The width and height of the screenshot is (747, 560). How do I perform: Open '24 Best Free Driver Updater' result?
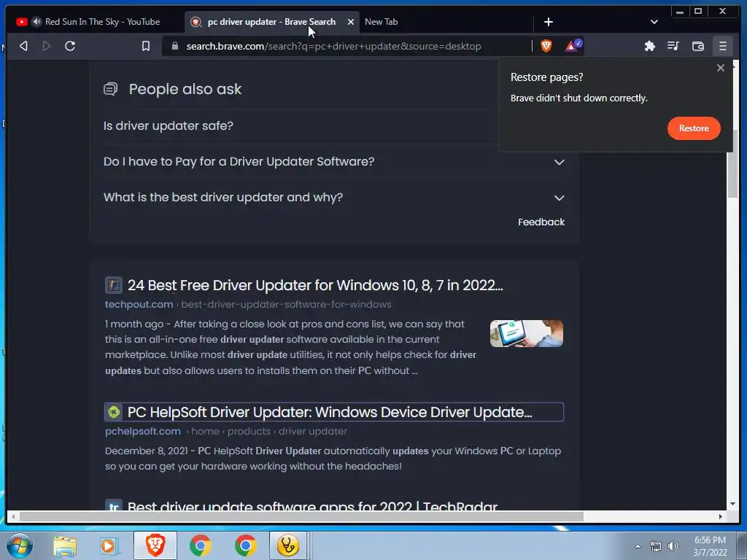click(x=315, y=285)
